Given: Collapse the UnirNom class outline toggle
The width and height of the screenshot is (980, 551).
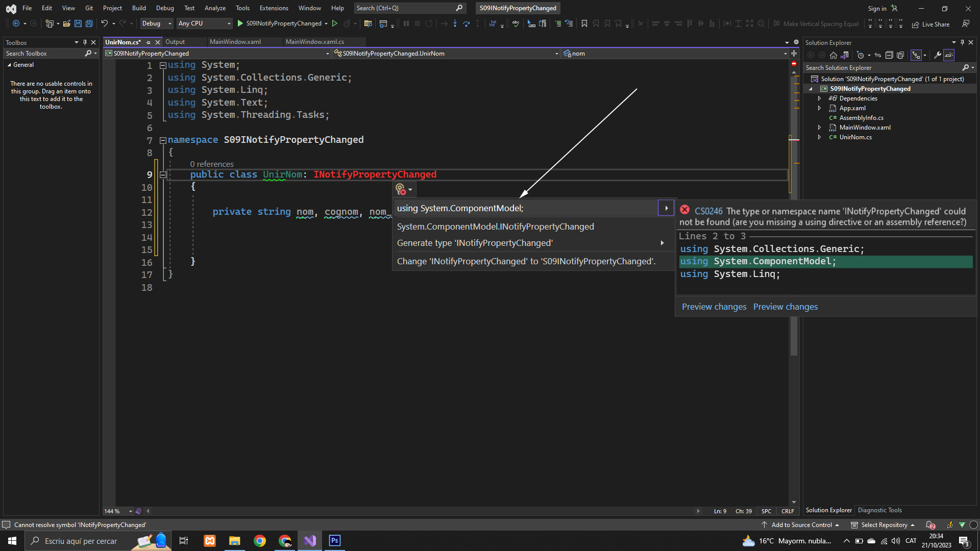Looking at the screenshot, I should click(x=163, y=174).
